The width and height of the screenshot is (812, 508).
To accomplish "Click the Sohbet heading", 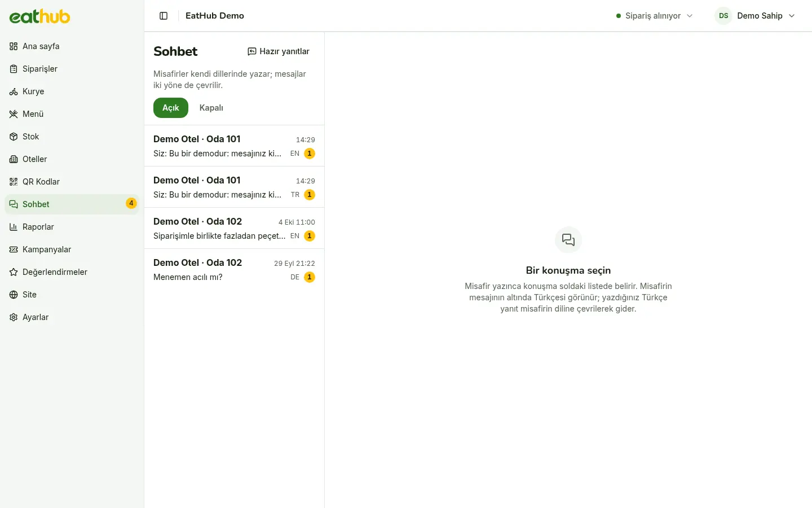I will (x=175, y=51).
